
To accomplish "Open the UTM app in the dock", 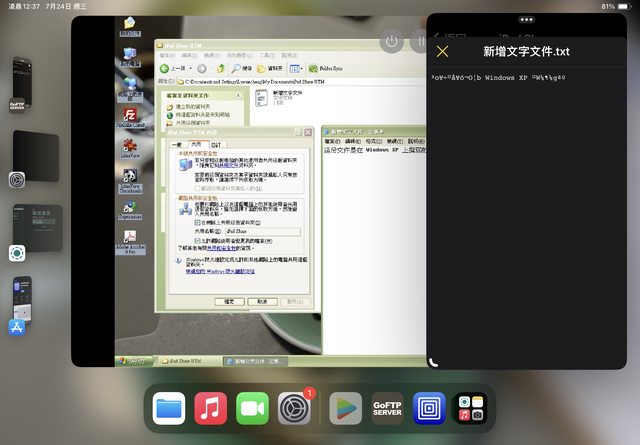I will click(429, 408).
